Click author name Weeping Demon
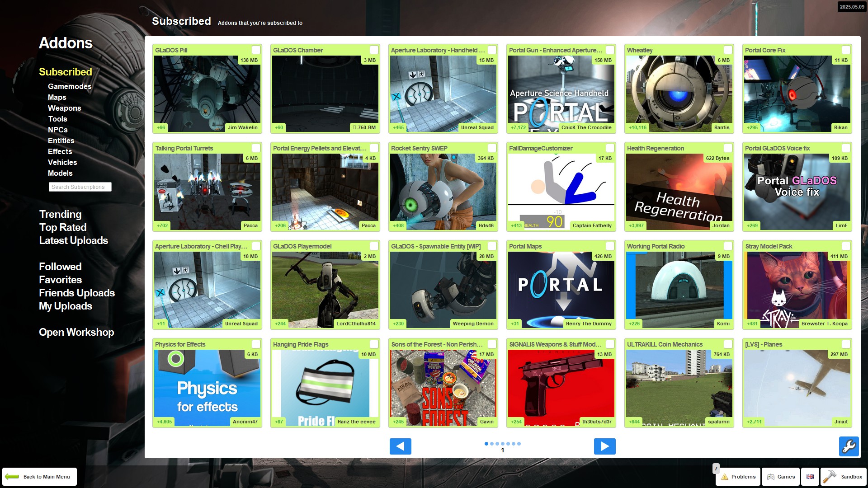The width and height of the screenshot is (868, 488). coord(473,324)
